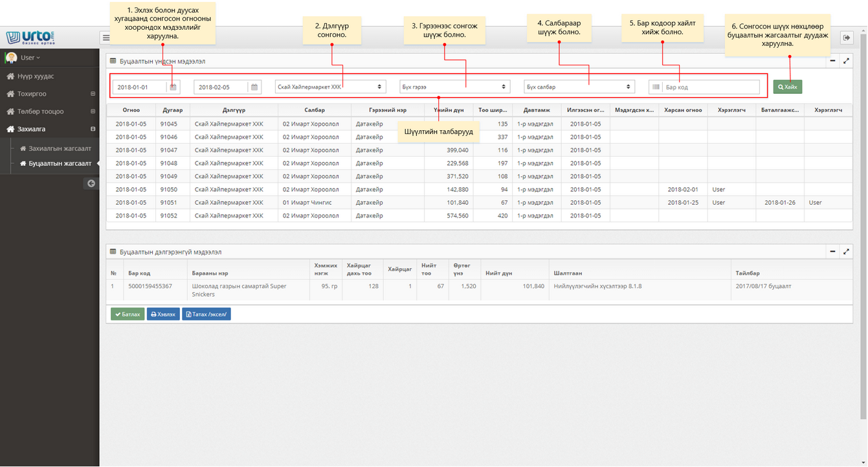Sort by the Гэрээний нэр column header
This screenshot has width=868, height=467.
pyautogui.click(x=388, y=110)
